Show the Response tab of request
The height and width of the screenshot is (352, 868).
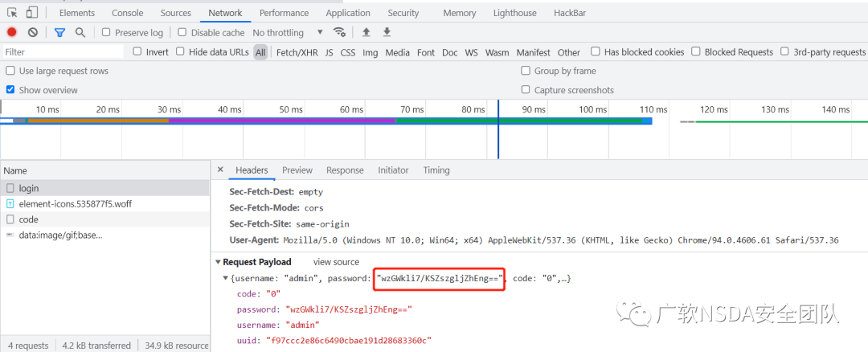coord(345,170)
